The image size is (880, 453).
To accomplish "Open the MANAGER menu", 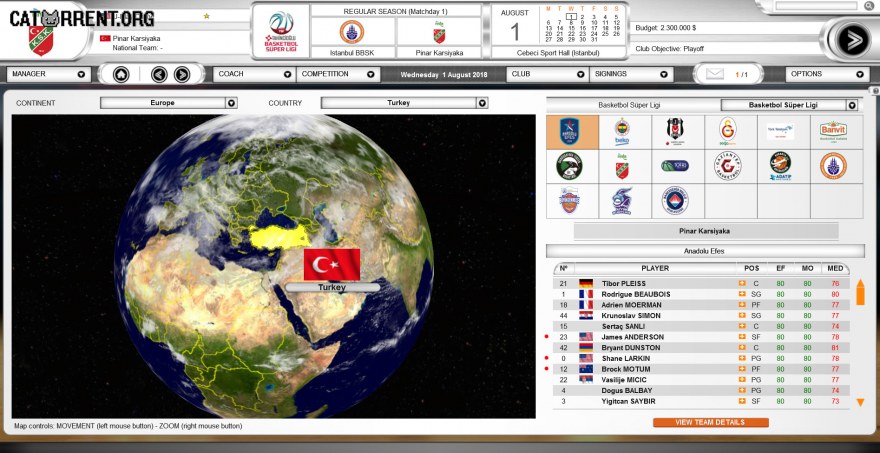I will pyautogui.click(x=49, y=74).
